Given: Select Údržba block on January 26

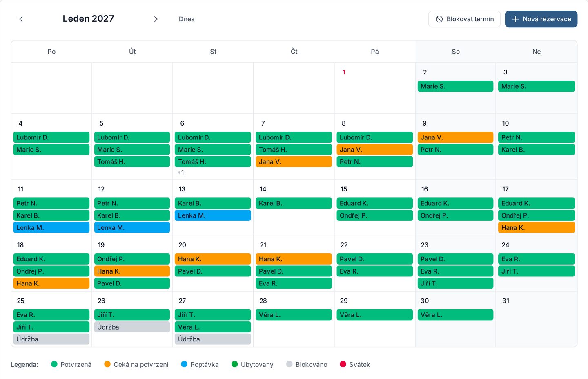Looking at the screenshot, I should pos(132,327).
